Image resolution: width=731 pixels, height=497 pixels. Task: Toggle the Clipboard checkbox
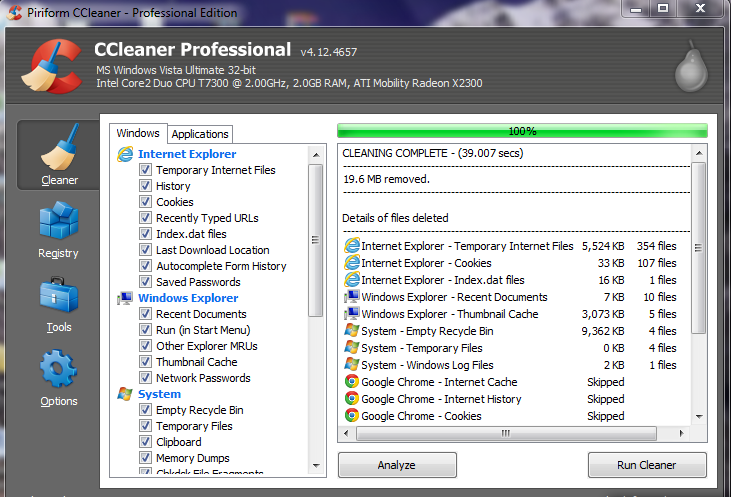(x=145, y=442)
